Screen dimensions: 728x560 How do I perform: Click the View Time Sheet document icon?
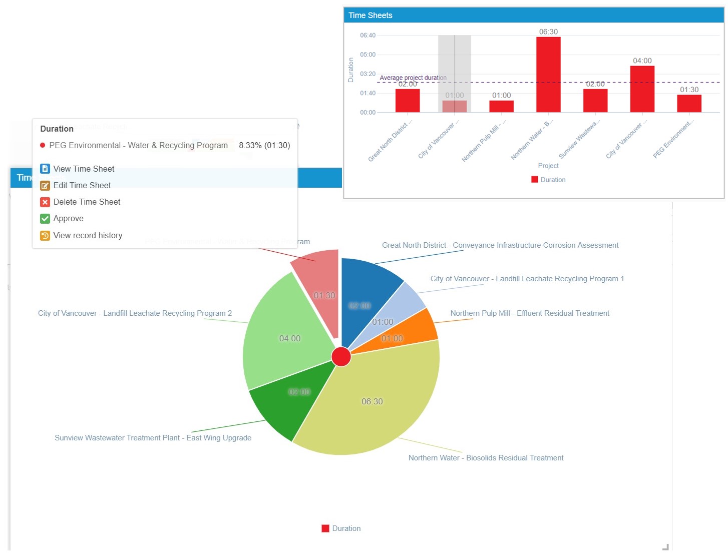point(45,169)
